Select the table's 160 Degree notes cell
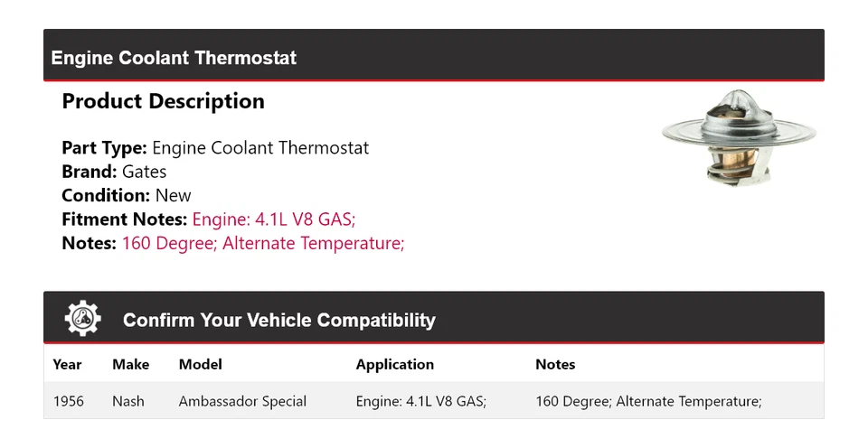Screen dimensions: 868x448 coord(648,401)
